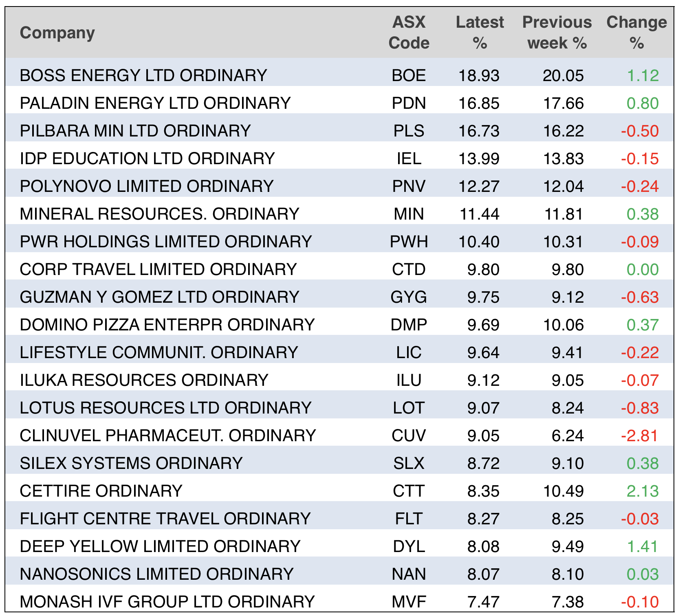The width and height of the screenshot is (678, 616).
Task: Select the 0.00 change value for CTD
Action: (x=643, y=269)
